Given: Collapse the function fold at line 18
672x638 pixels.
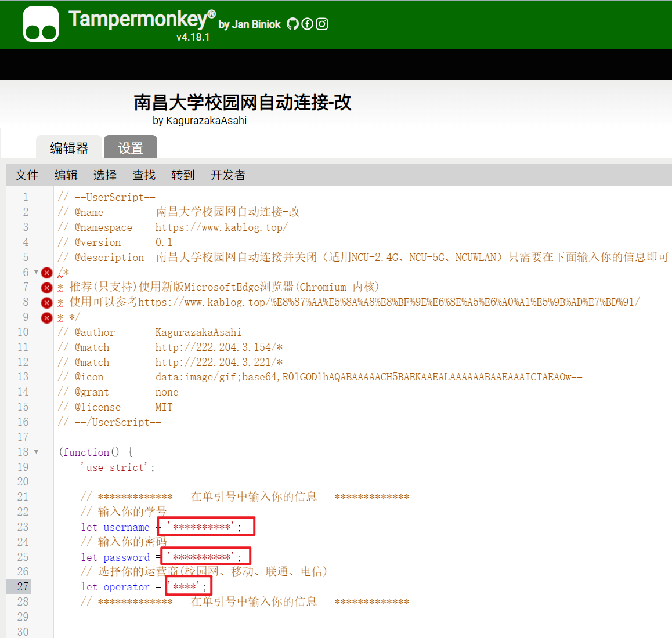Looking at the screenshot, I should [36, 452].
